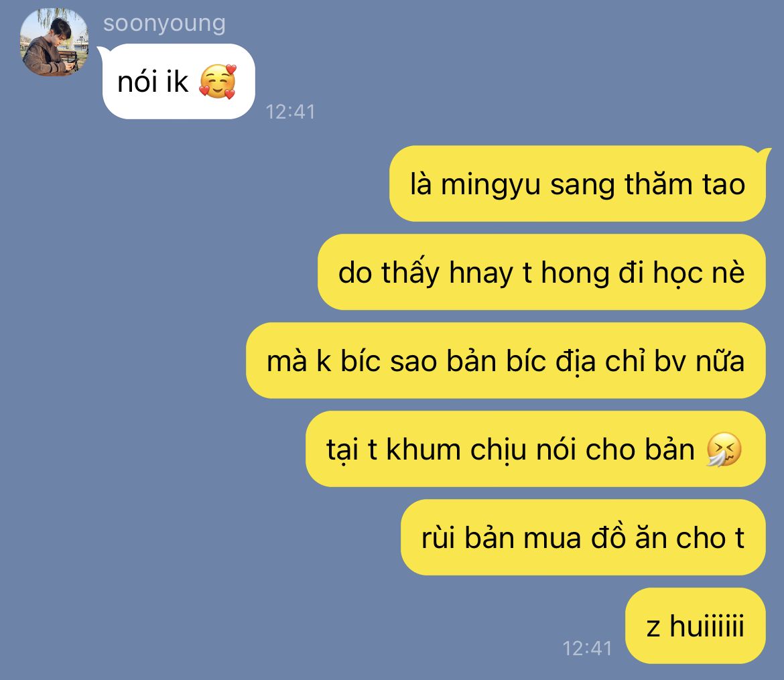Select the "tại t khum chịu nói" message
Screen dimensions: 784x680
(x=535, y=449)
